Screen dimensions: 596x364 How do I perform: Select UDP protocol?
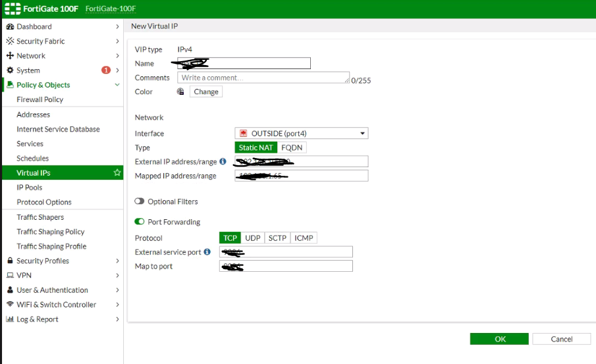[x=253, y=238]
